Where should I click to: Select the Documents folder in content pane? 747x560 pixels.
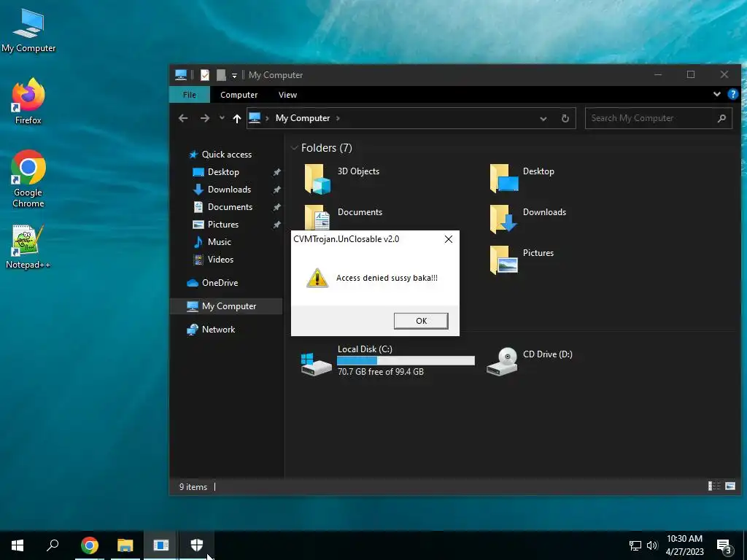click(x=344, y=217)
